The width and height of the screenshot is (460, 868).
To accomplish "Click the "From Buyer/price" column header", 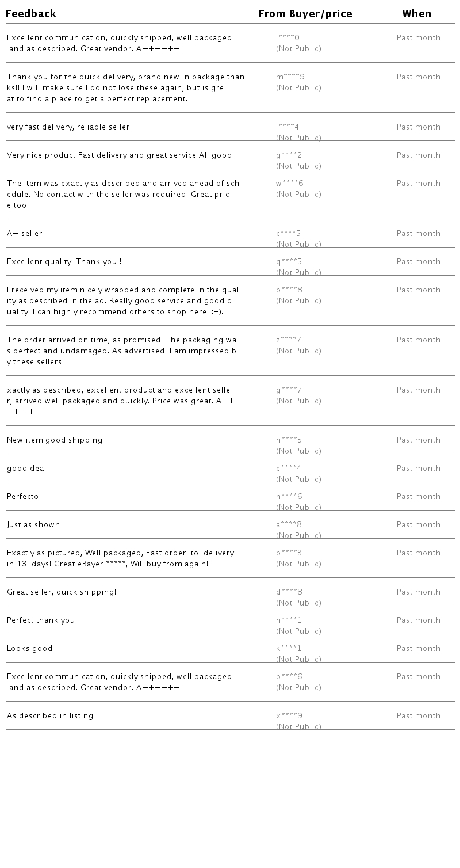I will point(305,14).
